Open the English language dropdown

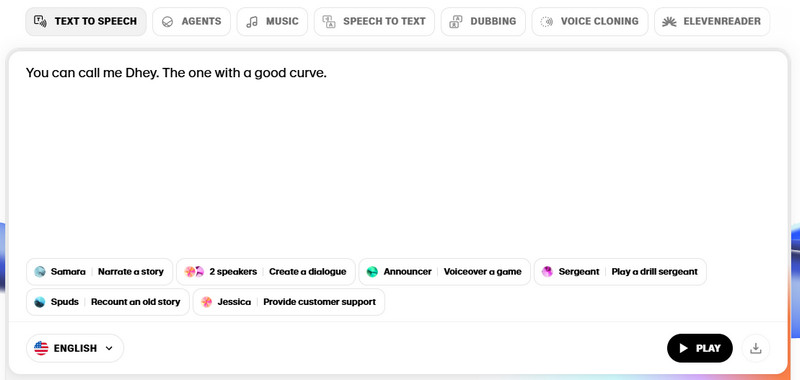click(x=75, y=348)
